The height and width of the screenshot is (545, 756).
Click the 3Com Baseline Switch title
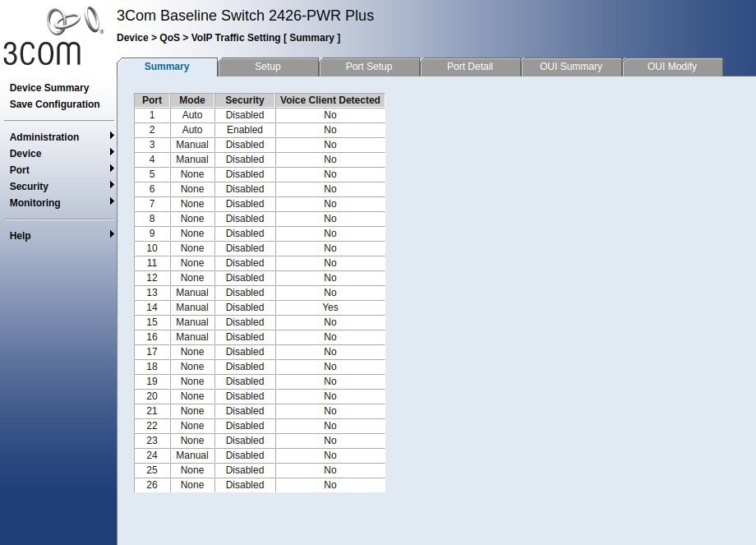pyautogui.click(x=245, y=16)
